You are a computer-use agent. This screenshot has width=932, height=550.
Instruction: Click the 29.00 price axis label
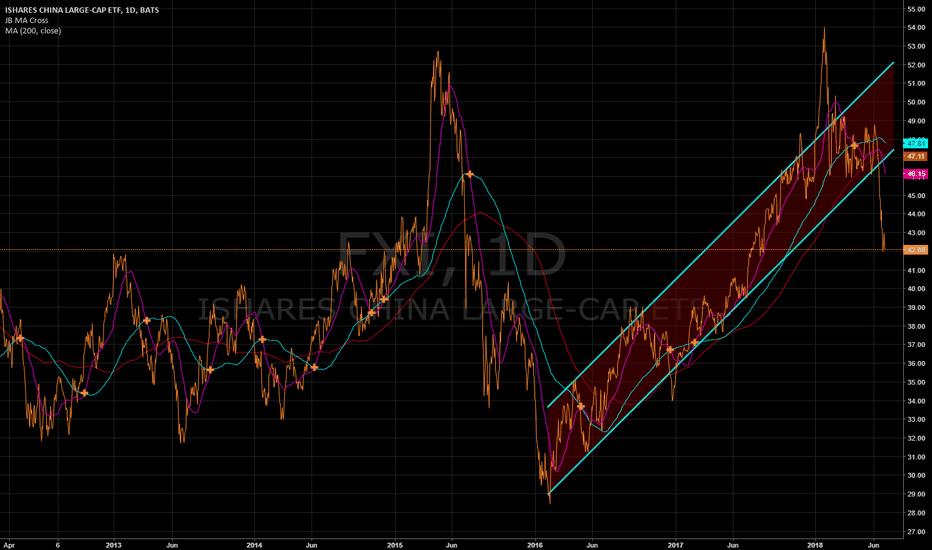[916, 494]
